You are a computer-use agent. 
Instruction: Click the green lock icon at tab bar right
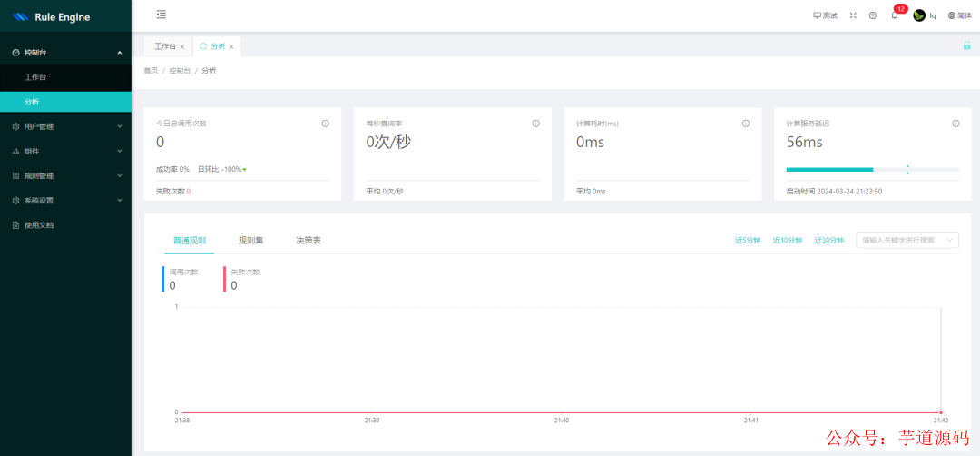point(967,45)
